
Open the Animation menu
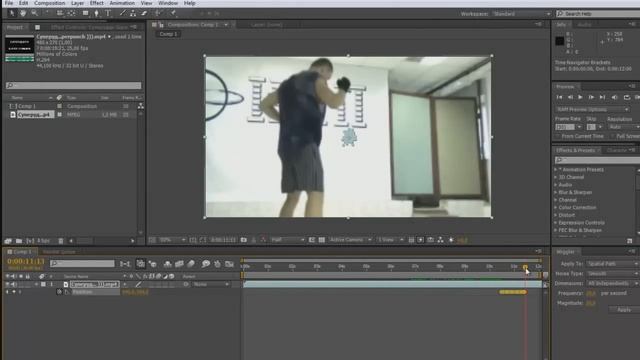tap(122, 3)
